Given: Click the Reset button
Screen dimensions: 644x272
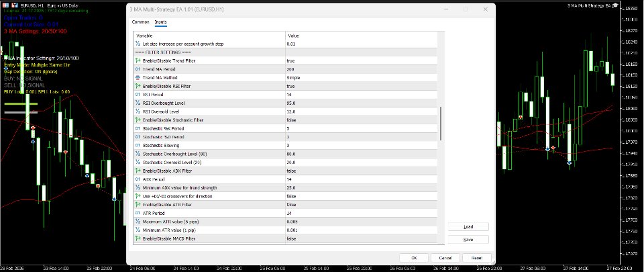Looking at the screenshot, I should tap(477, 258).
